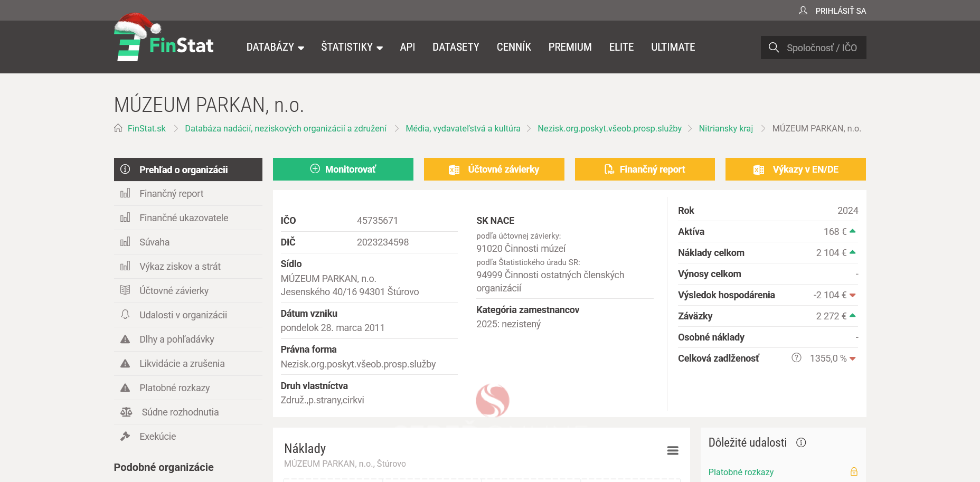Viewport: 980px width, 482px height.
Task: Download the Finančný report PDF button
Action: pos(644,169)
